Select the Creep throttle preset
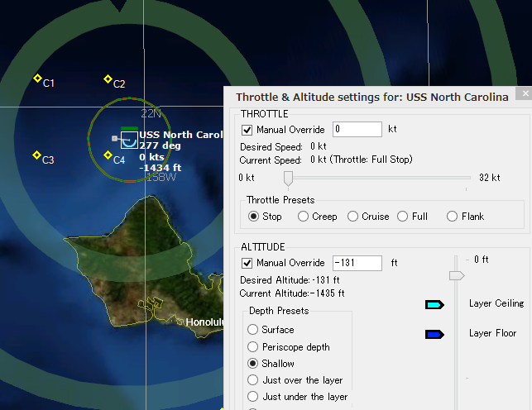Image resolution: width=532 pixels, height=410 pixels. [303, 217]
